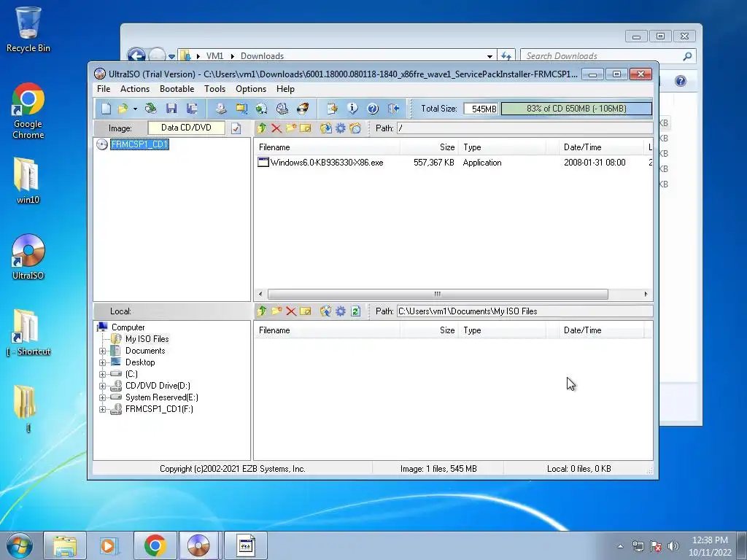Click the blue gear icon in Local toolbar
747x560 pixels.
click(341, 311)
